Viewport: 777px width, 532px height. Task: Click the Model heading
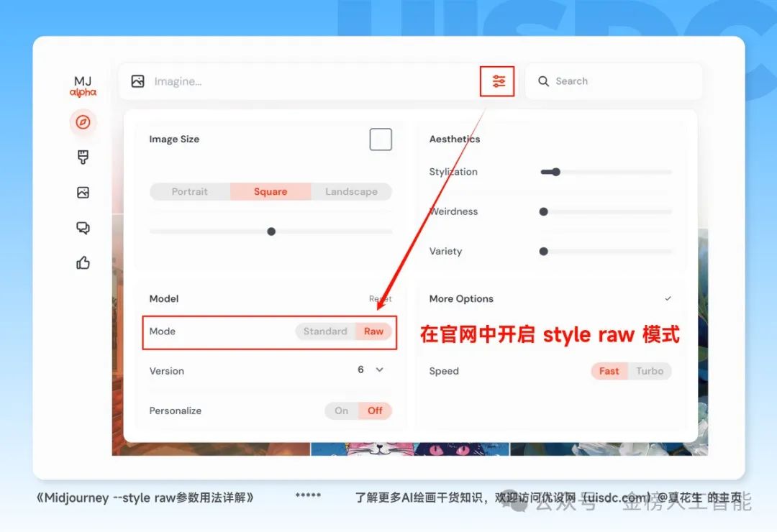(164, 298)
